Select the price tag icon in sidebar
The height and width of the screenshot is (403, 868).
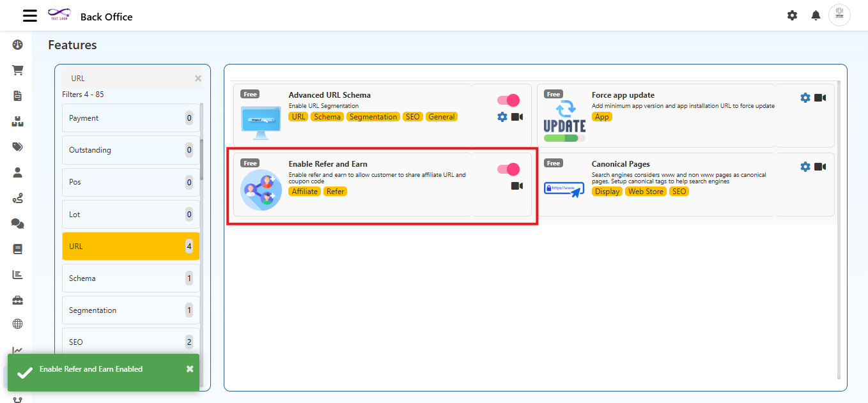pyautogui.click(x=17, y=147)
